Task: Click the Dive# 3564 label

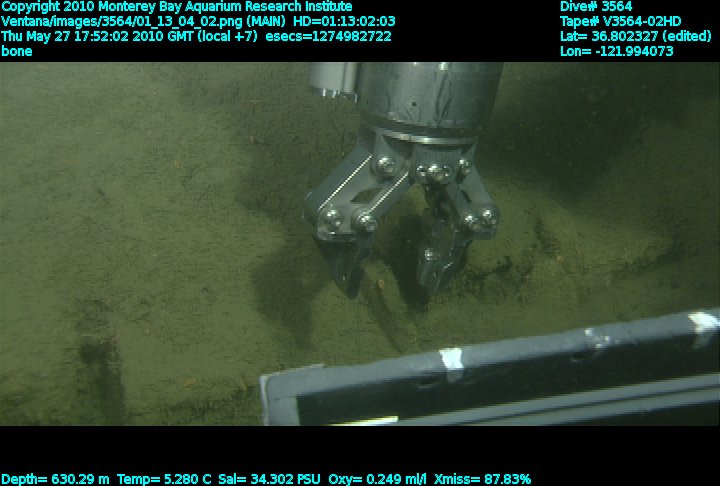Action: (596, 7)
